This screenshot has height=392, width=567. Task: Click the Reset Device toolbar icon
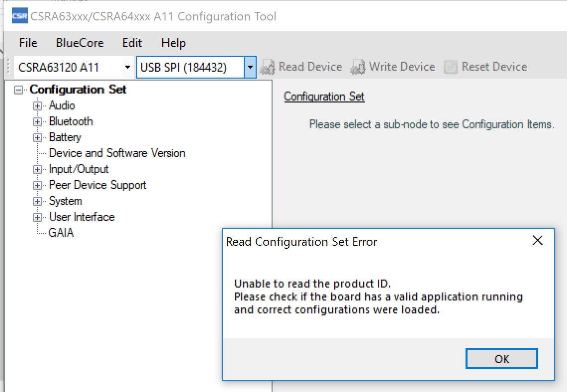(x=450, y=67)
